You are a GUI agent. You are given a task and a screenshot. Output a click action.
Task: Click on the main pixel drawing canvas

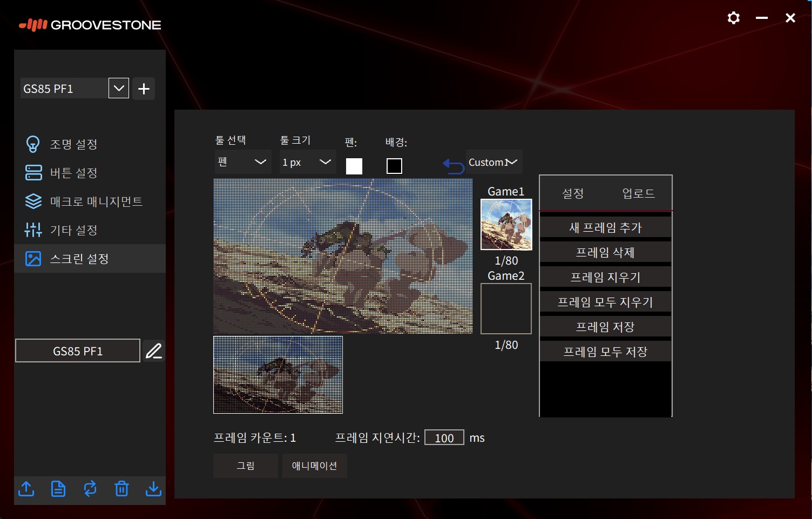click(x=343, y=256)
